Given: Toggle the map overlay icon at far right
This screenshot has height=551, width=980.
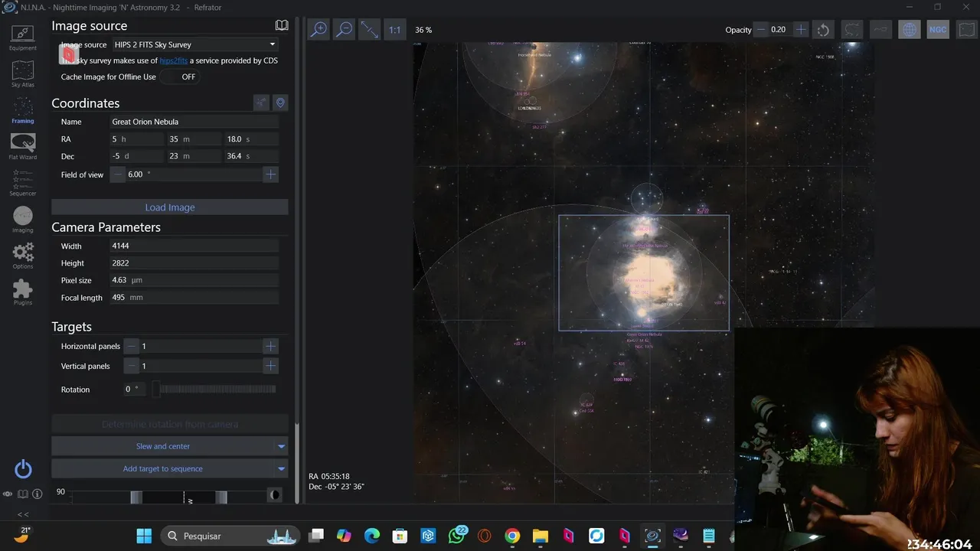Looking at the screenshot, I should coord(966,30).
